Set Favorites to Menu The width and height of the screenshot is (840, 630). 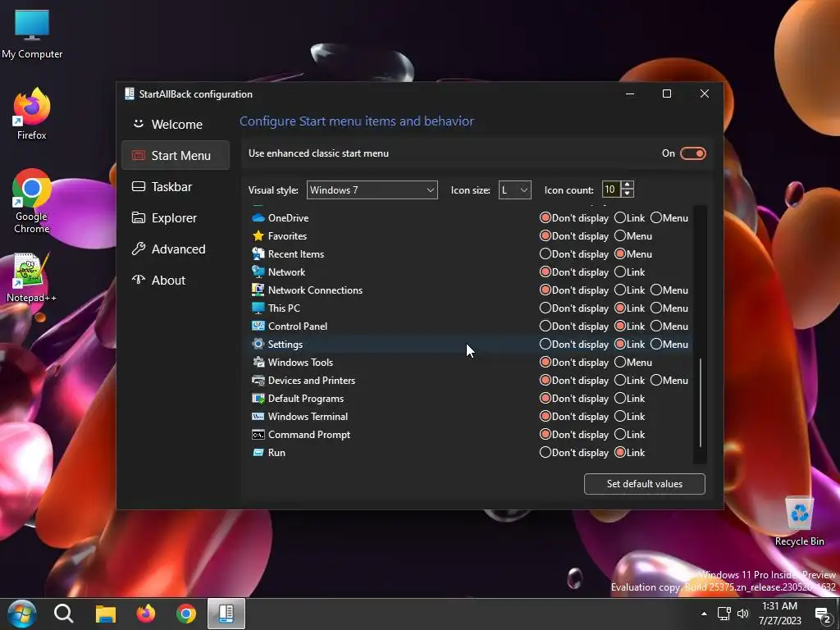coord(620,235)
